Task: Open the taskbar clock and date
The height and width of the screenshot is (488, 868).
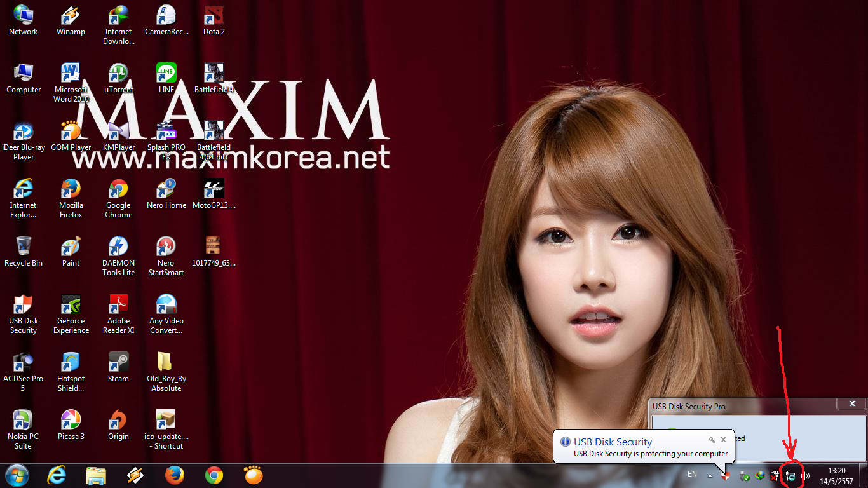Action: [x=837, y=476]
